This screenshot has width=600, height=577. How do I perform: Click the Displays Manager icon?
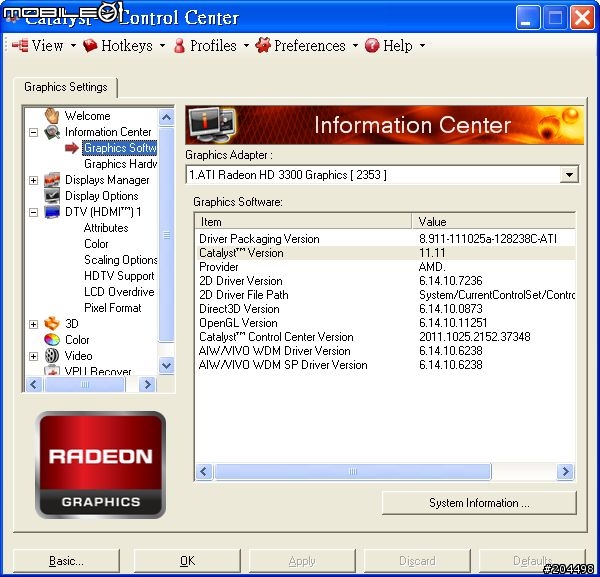[52, 180]
